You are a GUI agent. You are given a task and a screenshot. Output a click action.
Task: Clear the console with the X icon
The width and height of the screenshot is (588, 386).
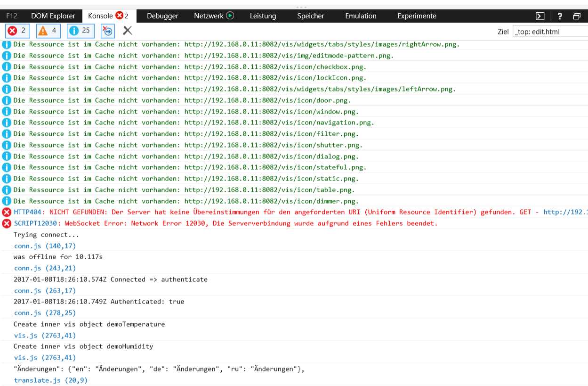127,31
